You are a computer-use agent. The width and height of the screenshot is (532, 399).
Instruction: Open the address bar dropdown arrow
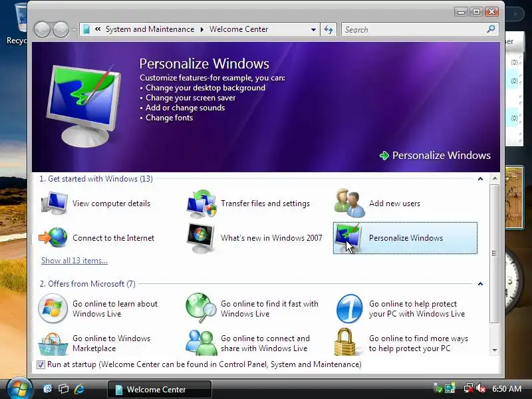tap(313, 29)
